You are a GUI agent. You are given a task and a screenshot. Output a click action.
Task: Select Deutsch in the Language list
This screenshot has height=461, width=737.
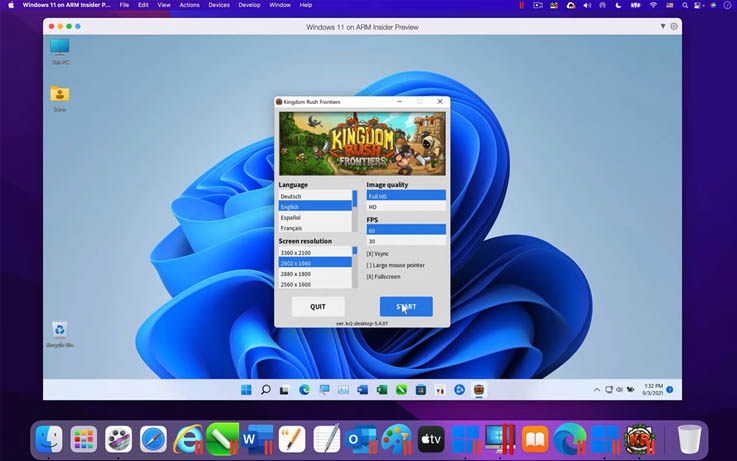pos(315,196)
